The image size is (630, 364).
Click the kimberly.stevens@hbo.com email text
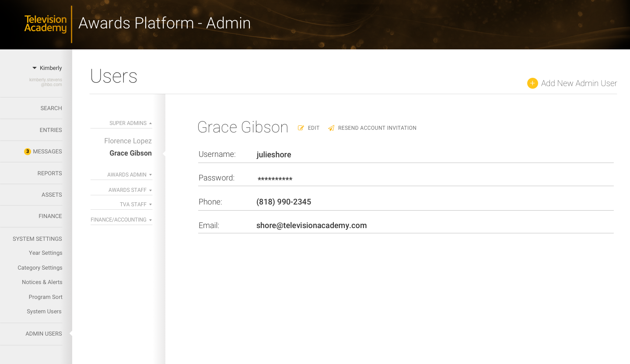(x=45, y=82)
